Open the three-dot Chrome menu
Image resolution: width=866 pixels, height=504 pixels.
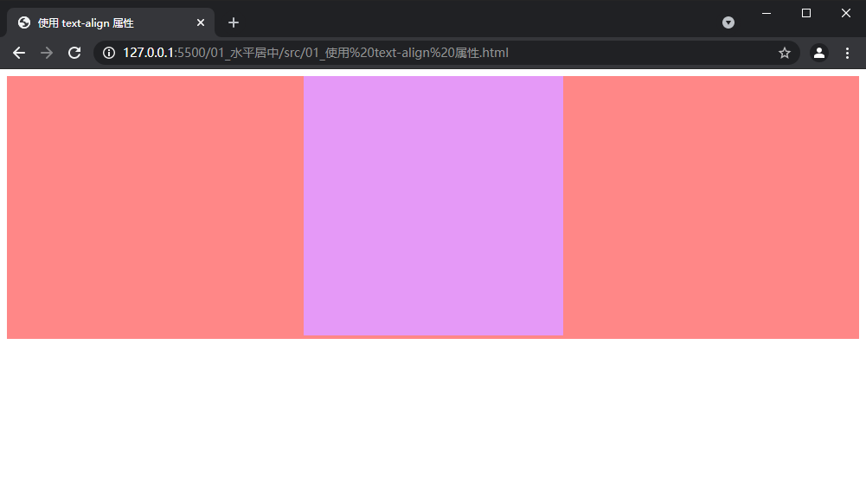pos(847,53)
